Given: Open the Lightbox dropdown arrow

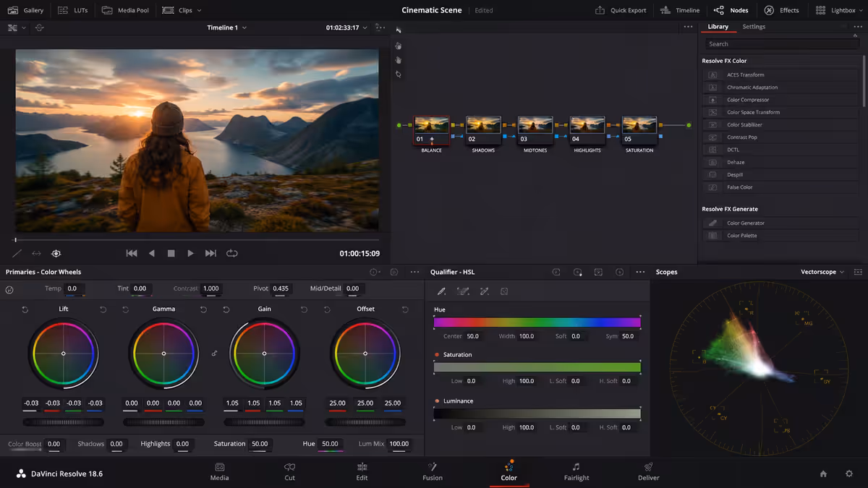Looking at the screenshot, I should pos(860,10).
